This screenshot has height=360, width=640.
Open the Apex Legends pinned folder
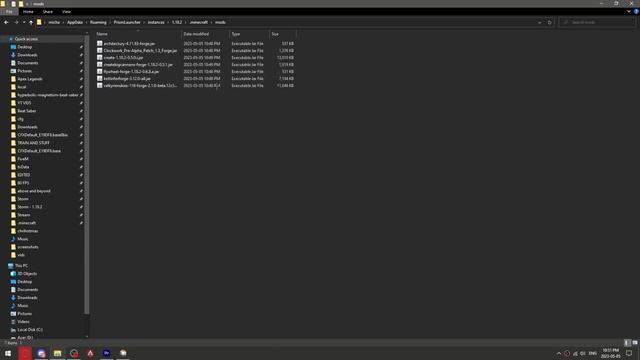pyautogui.click(x=30, y=79)
